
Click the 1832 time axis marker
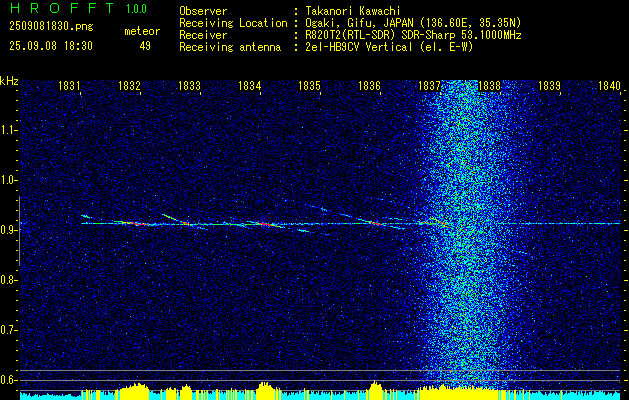click(130, 85)
